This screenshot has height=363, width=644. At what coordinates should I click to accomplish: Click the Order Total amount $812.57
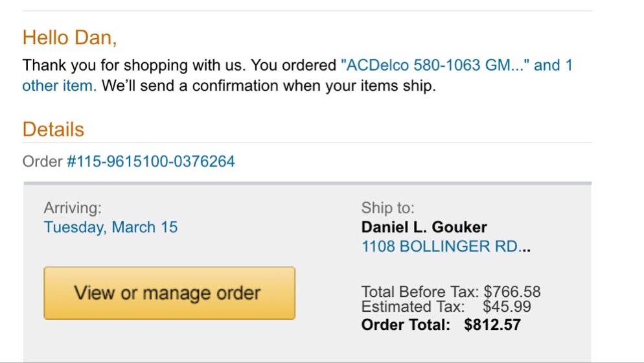point(492,325)
